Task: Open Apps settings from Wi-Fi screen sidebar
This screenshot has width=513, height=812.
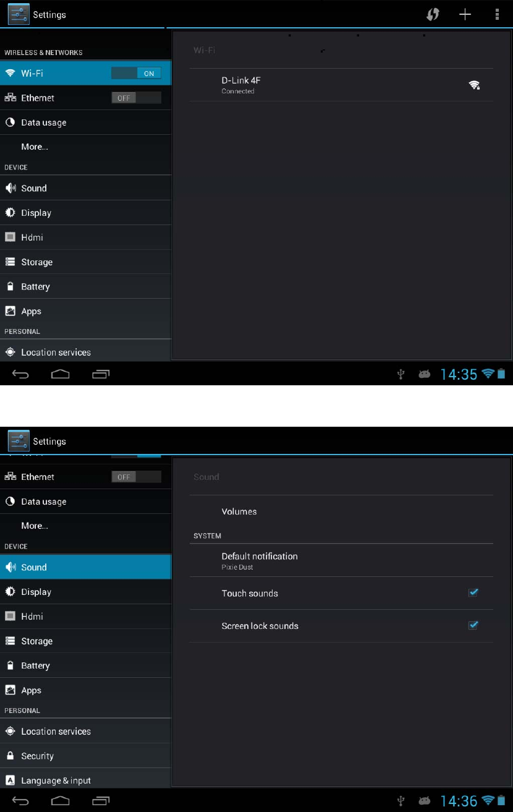Action: [85, 311]
